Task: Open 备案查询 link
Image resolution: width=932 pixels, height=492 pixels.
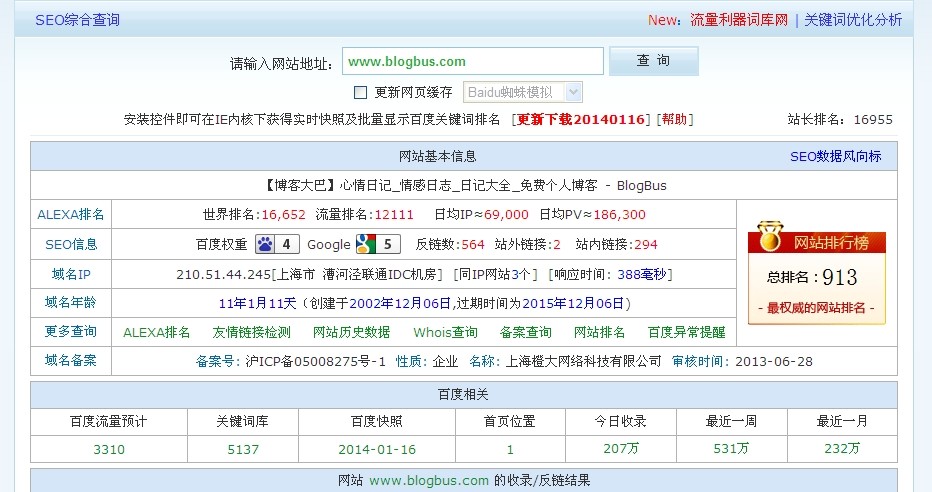Action: tap(525, 332)
